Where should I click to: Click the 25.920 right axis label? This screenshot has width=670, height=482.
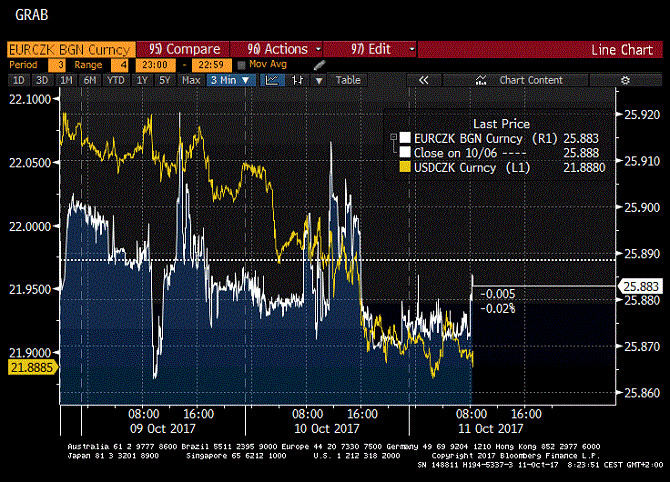point(642,115)
